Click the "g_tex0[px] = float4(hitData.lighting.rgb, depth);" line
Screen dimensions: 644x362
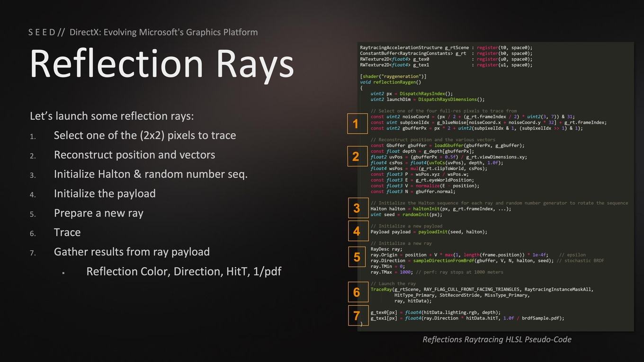[436, 312]
